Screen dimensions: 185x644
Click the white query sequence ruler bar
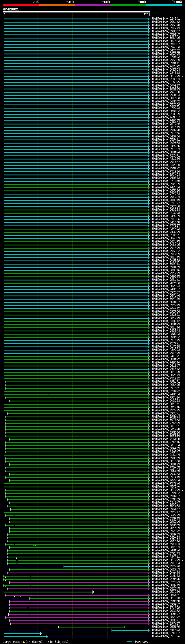click(76, 12)
